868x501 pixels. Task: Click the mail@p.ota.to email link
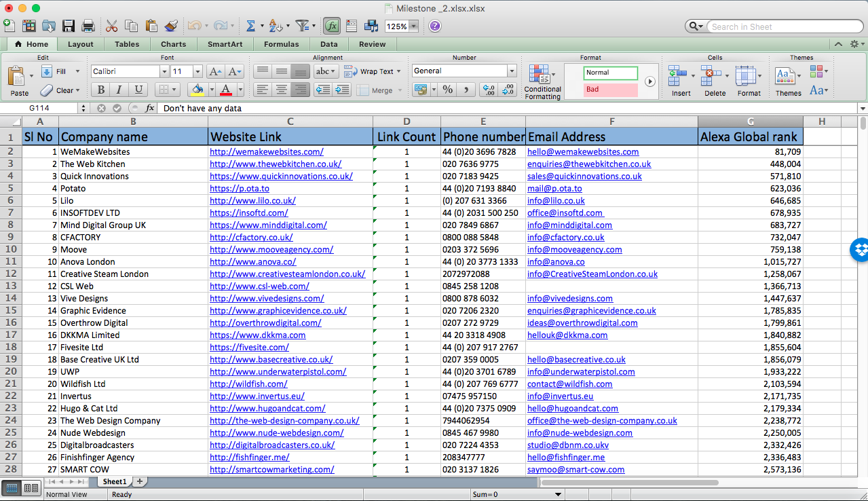[554, 189]
